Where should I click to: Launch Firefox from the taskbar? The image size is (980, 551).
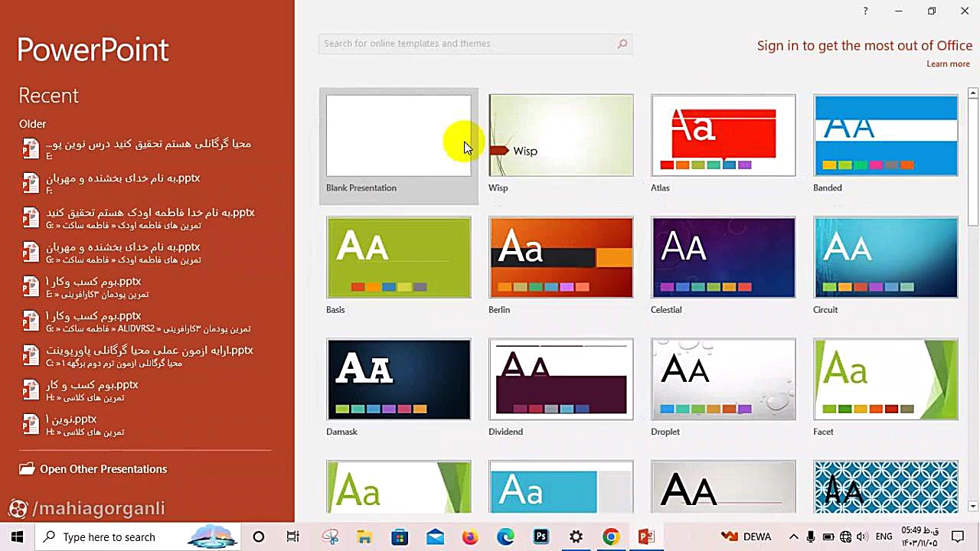point(470,536)
